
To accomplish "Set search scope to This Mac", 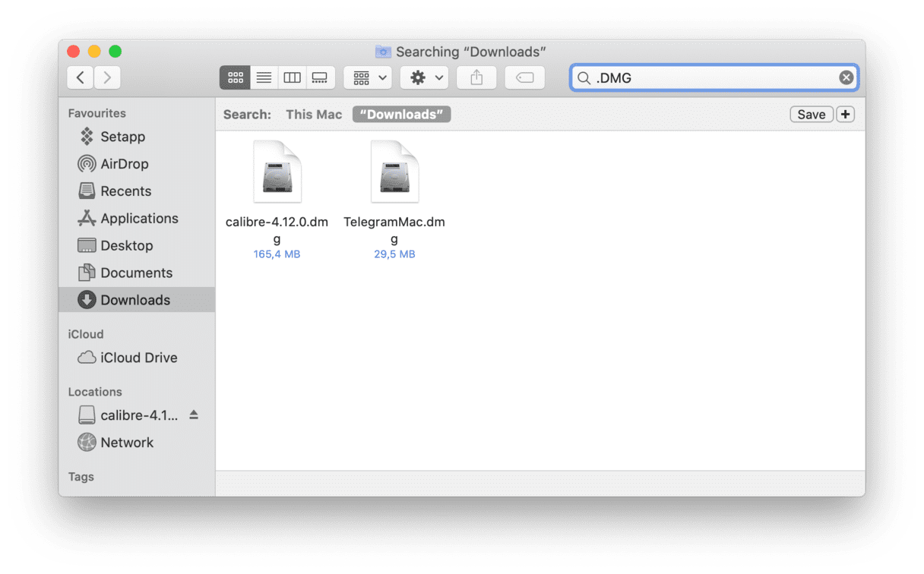I will pos(314,115).
